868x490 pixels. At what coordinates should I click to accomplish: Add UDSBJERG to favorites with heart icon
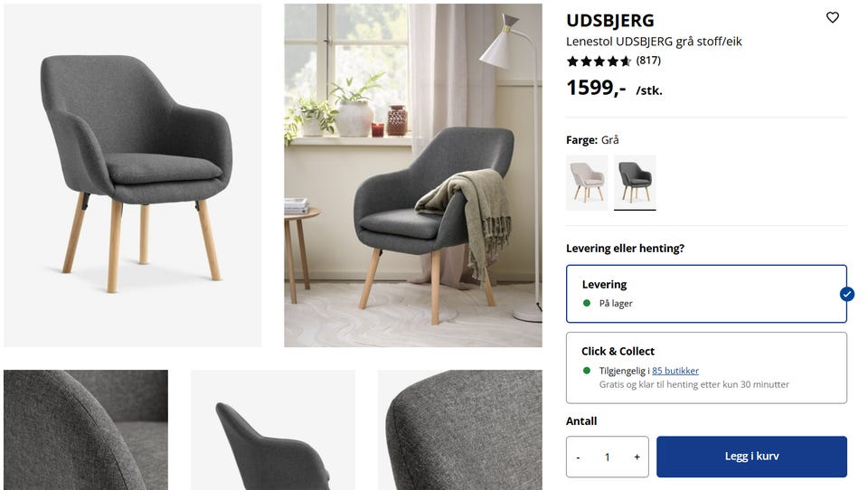click(x=832, y=18)
